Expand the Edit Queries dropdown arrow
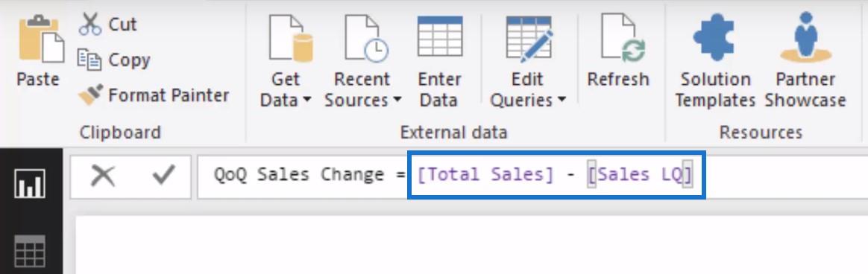The image size is (868, 274). pos(562,101)
